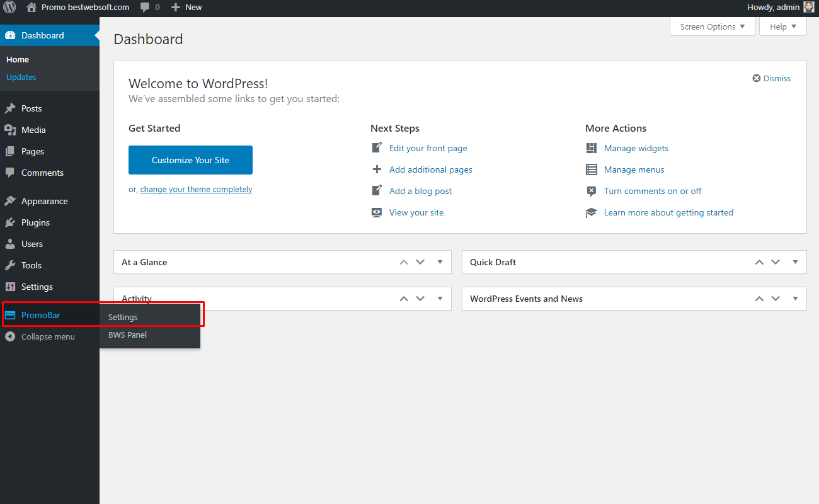Open Edit your front page link

coord(428,148)
